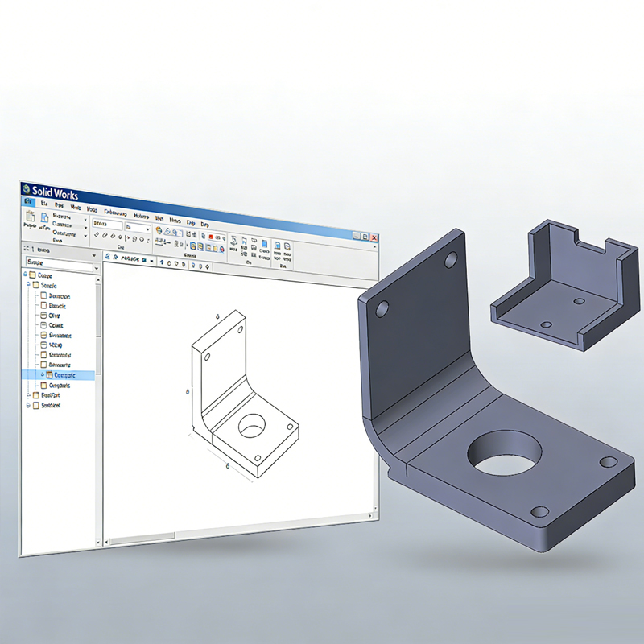Open the last item in the menu bar
The height and width of the screenshot is (644, 644).
pyautogui.click(x=204, y=224)
